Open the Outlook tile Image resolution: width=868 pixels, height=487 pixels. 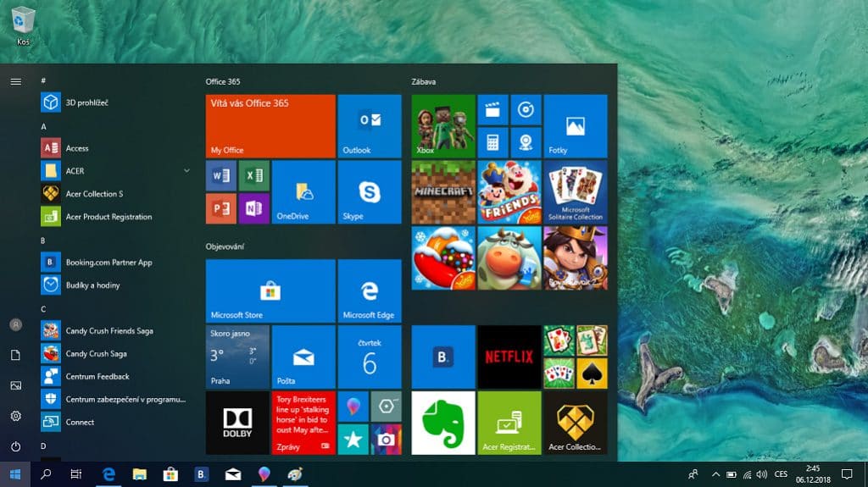pyautogui.click(x=370, y=126)
